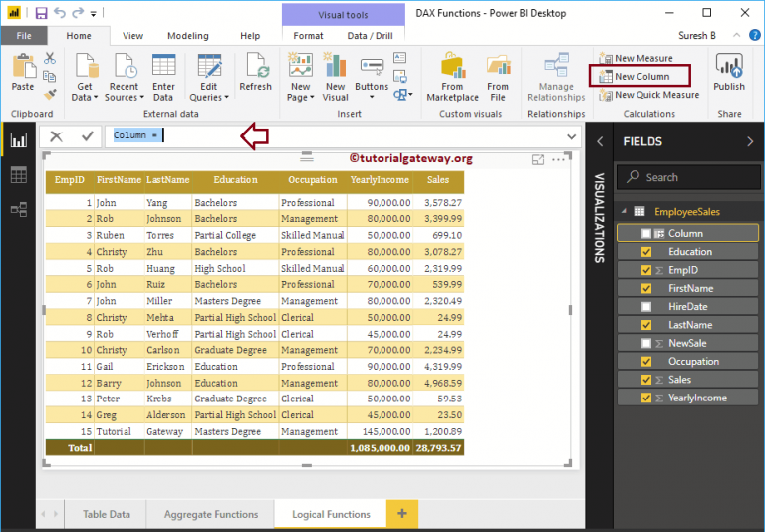Open the Get Data icon
The image size is (765, 532).
85,66
